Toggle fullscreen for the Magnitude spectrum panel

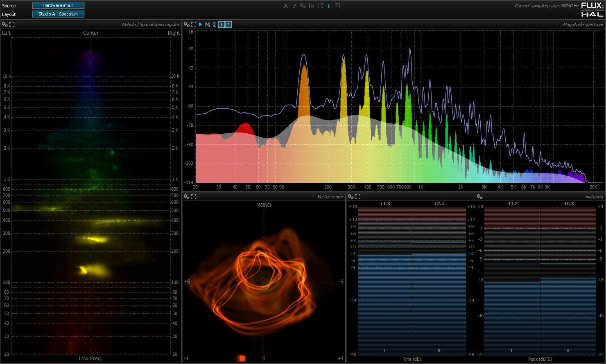tap(192, 24)
